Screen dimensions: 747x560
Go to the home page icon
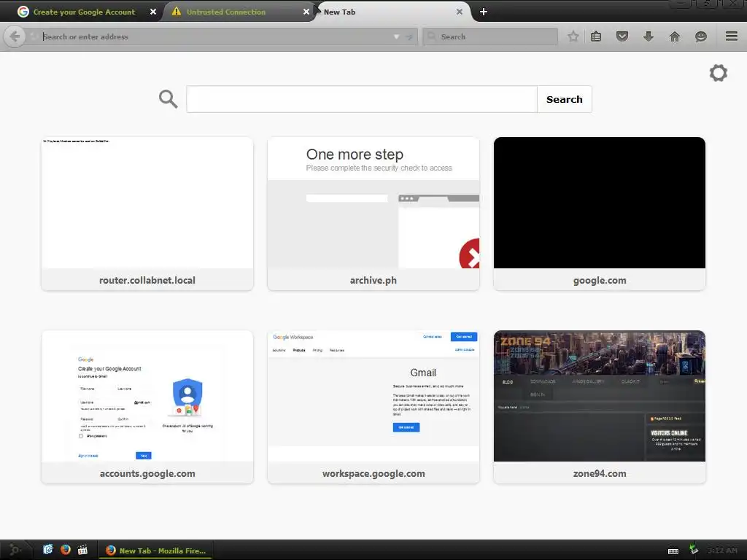click(x=675, y=36)
